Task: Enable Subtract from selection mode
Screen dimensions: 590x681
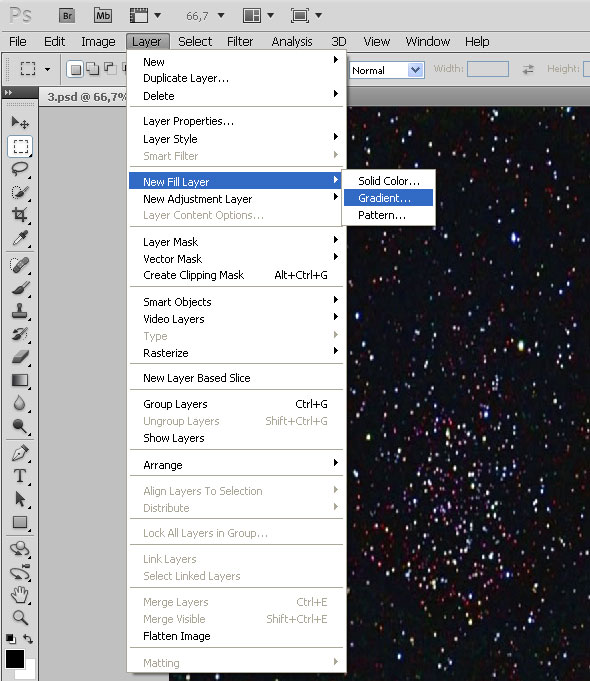Action: pyautogui.click(x=109, y=69)
